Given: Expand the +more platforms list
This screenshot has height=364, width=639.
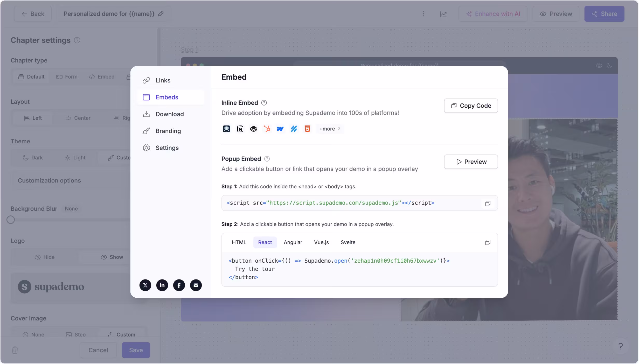Looking at the screenshot, I should tap(330, 129).
